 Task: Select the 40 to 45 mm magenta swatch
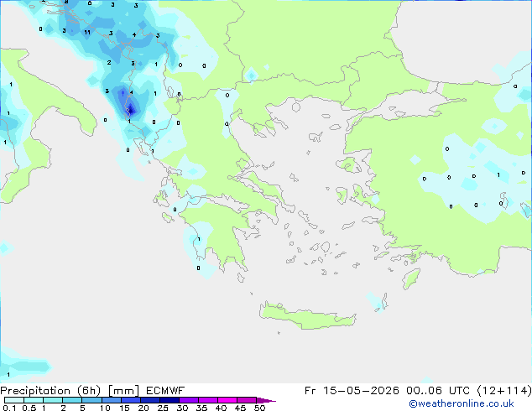coord(227,400)
